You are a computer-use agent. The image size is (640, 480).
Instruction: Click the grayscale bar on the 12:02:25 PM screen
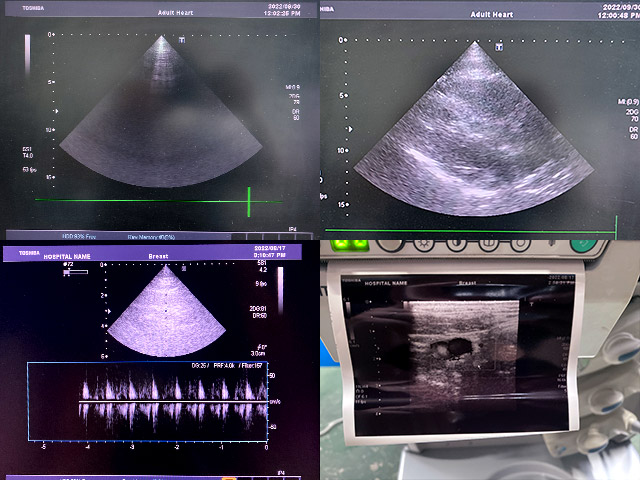27,55
